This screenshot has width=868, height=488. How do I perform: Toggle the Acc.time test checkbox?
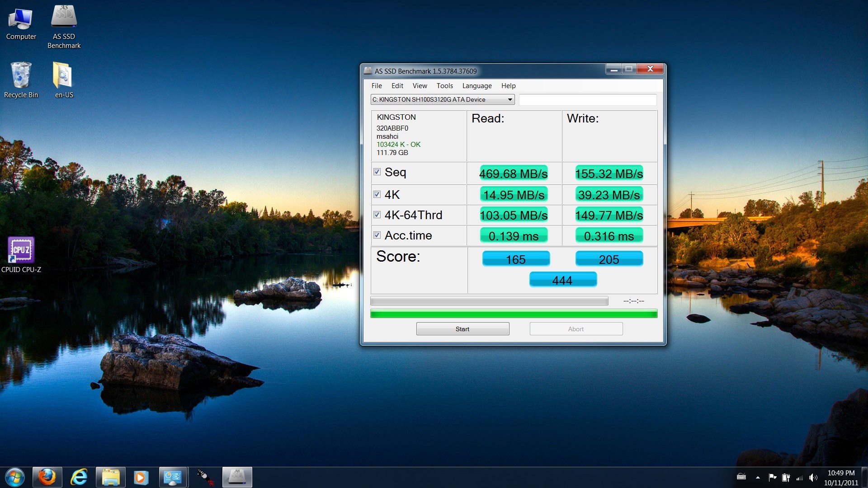[x=377, y=235]
